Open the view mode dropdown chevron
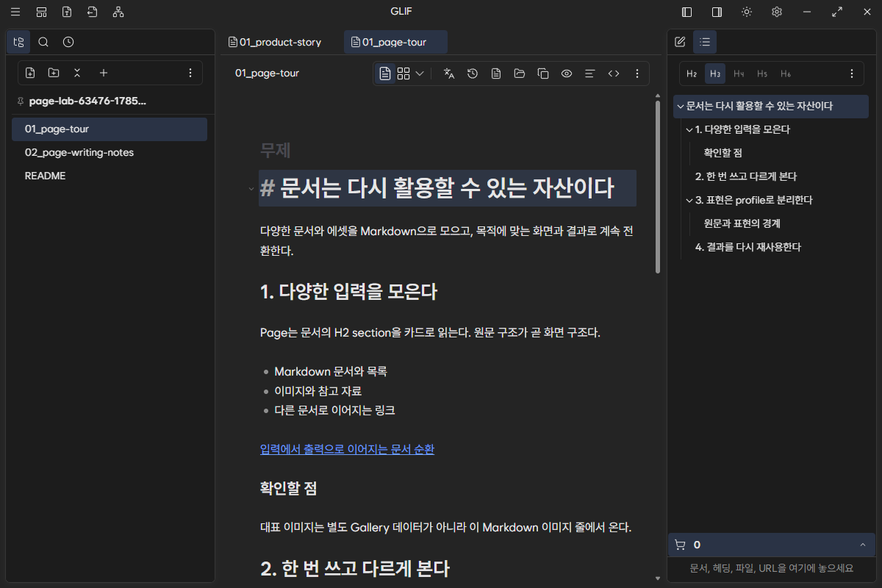The image size is (882, 588). (x=420, y=73)
